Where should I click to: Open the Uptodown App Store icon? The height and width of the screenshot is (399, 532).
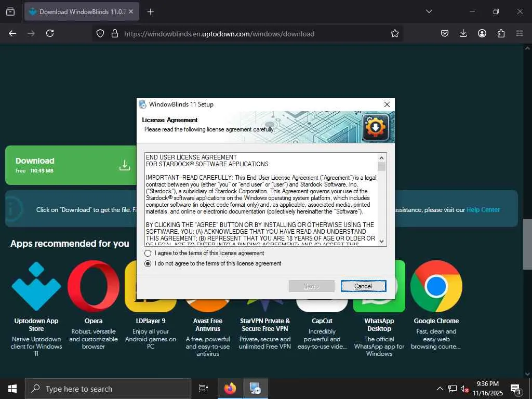[x=36, y=286]
